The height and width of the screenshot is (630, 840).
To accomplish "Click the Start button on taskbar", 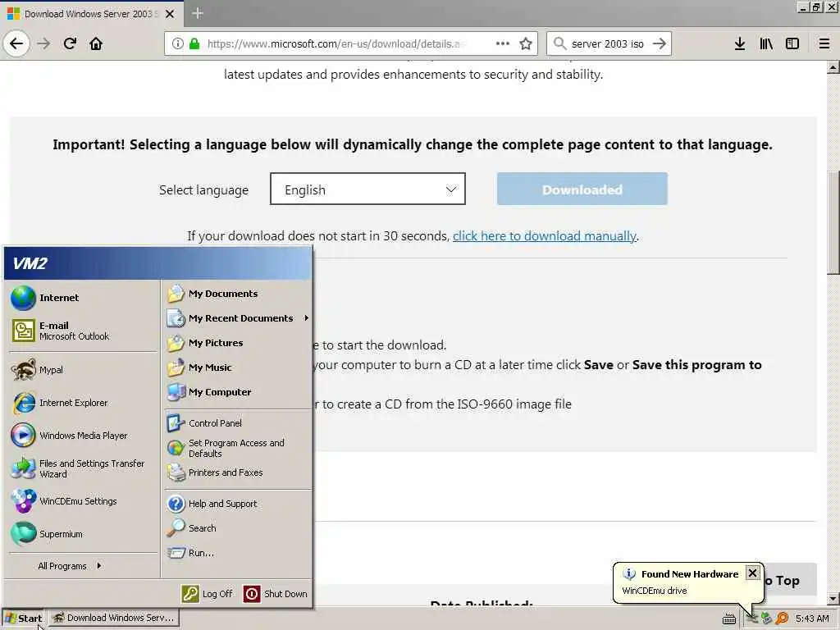I will coord(24,619).
